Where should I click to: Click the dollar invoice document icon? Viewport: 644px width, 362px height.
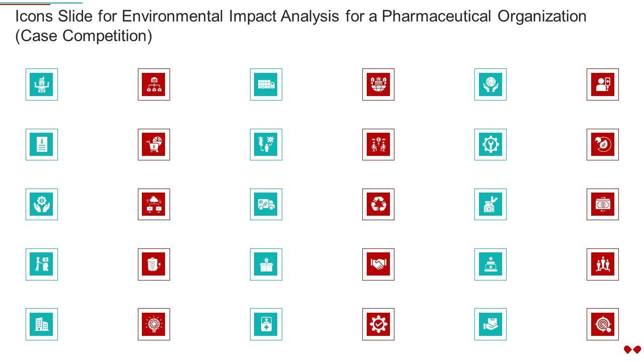[42, 144]
